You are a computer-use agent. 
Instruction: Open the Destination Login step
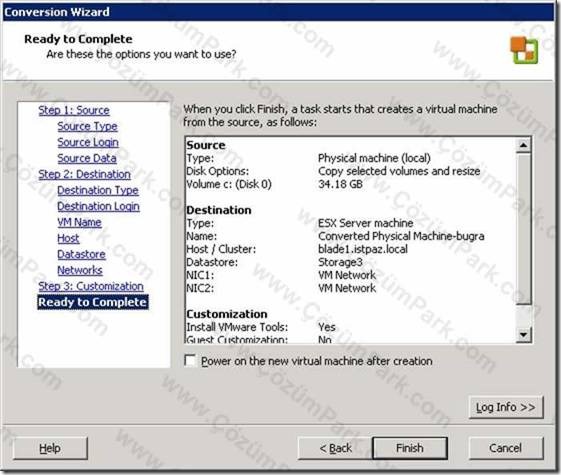(x=98, y=206)
